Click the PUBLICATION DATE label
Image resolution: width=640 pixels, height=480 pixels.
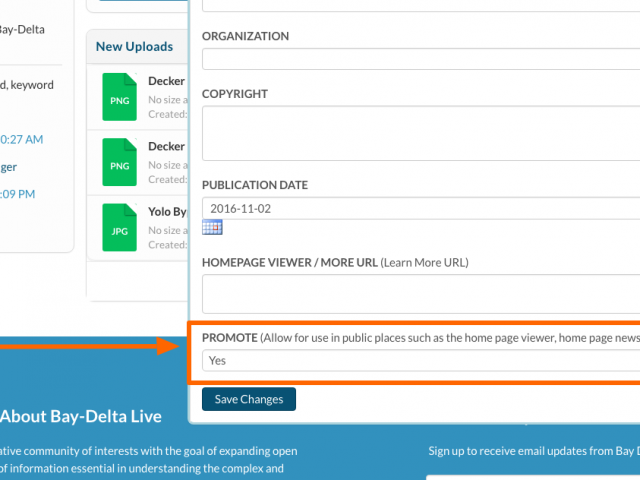click(255, 185)
